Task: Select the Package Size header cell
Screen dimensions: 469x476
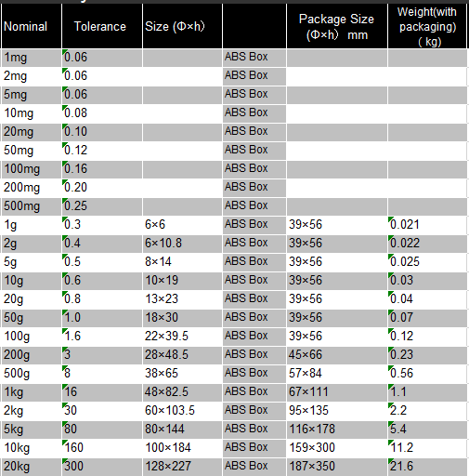Action: 337,26
